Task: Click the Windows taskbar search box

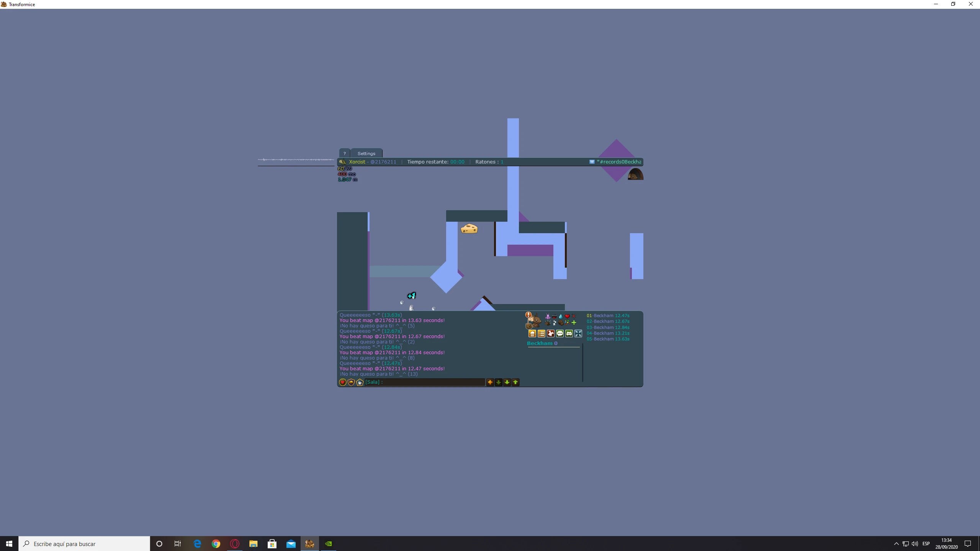Action: [84, 543]
